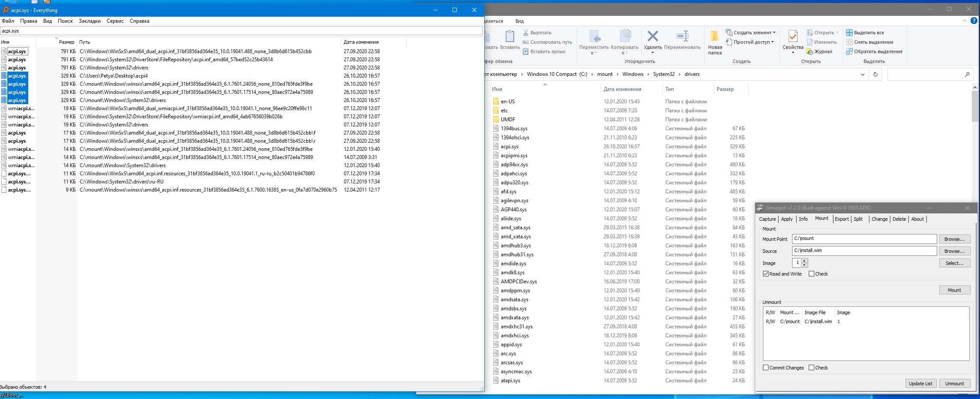
Task: Click Выделить все (Select all) icon
Action: point(849,33)
